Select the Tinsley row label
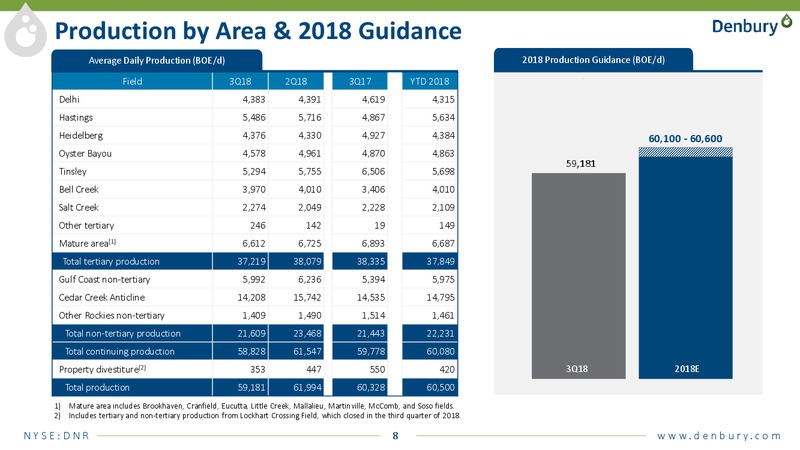 click(x=72, y=171)
